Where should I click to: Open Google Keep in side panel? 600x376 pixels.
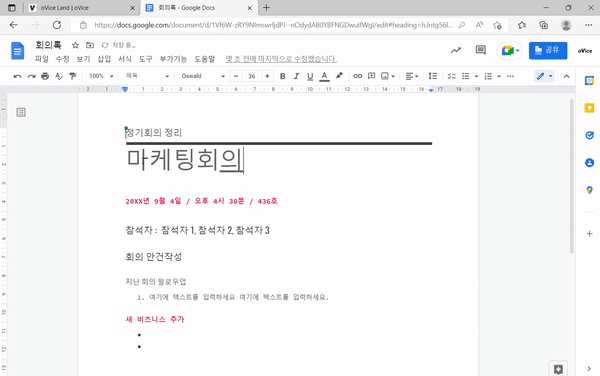[589, 108]
